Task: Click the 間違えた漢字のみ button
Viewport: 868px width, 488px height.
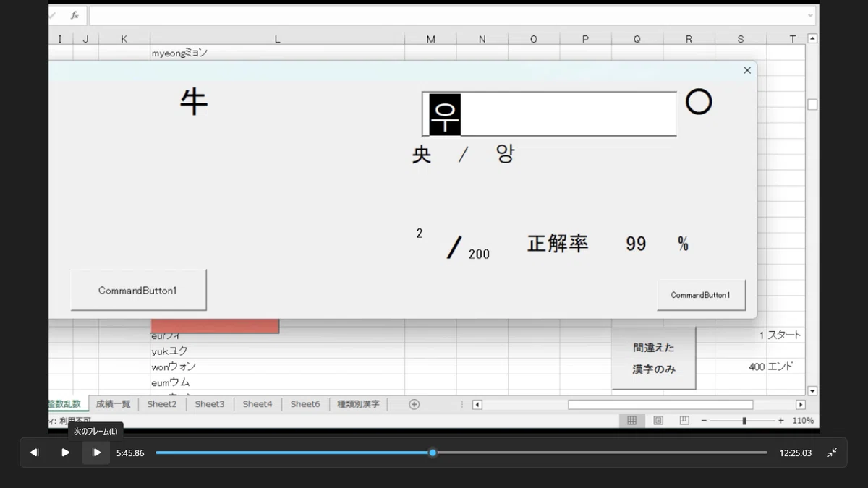Action: [x=654, y=359]
